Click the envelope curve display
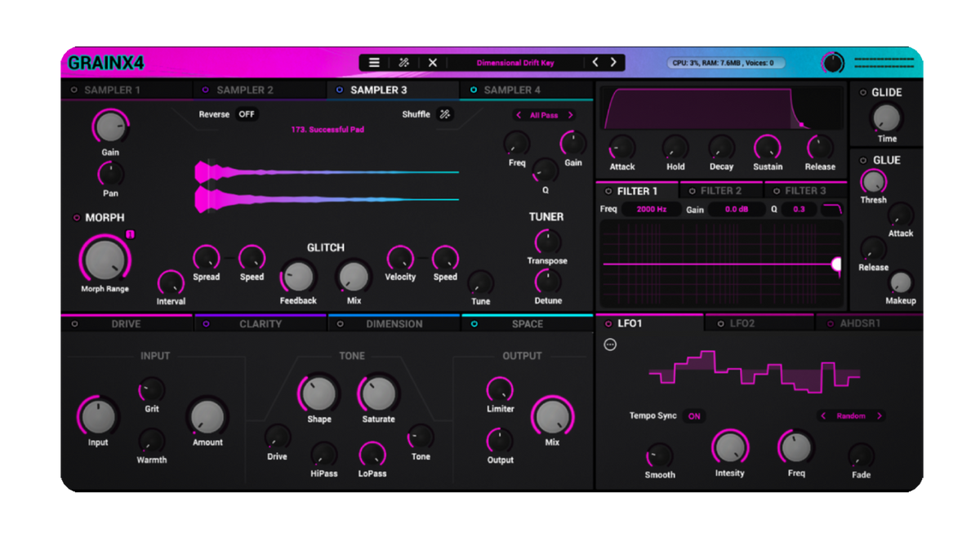Screen dimensions: 980x551 click(722, 109)
